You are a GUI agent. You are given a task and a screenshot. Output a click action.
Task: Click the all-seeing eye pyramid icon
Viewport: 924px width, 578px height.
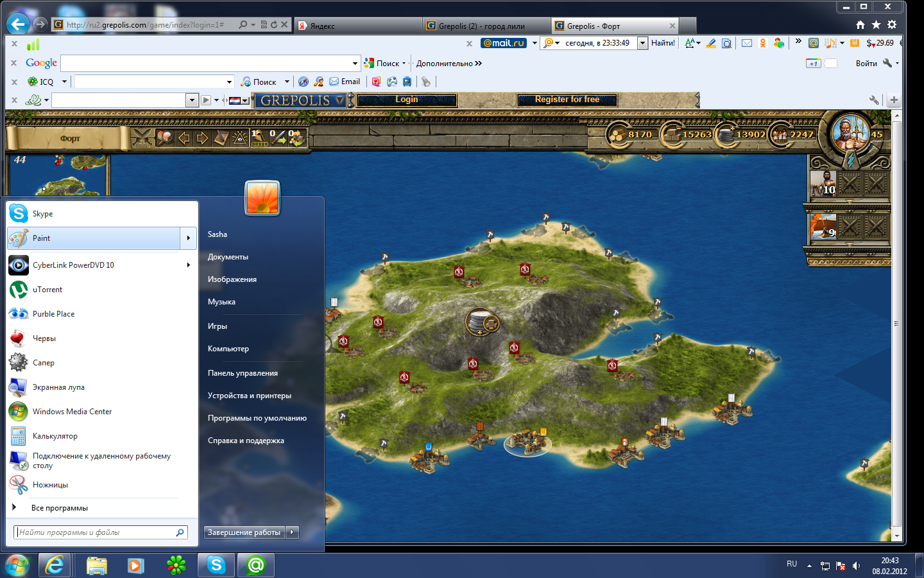240,138
